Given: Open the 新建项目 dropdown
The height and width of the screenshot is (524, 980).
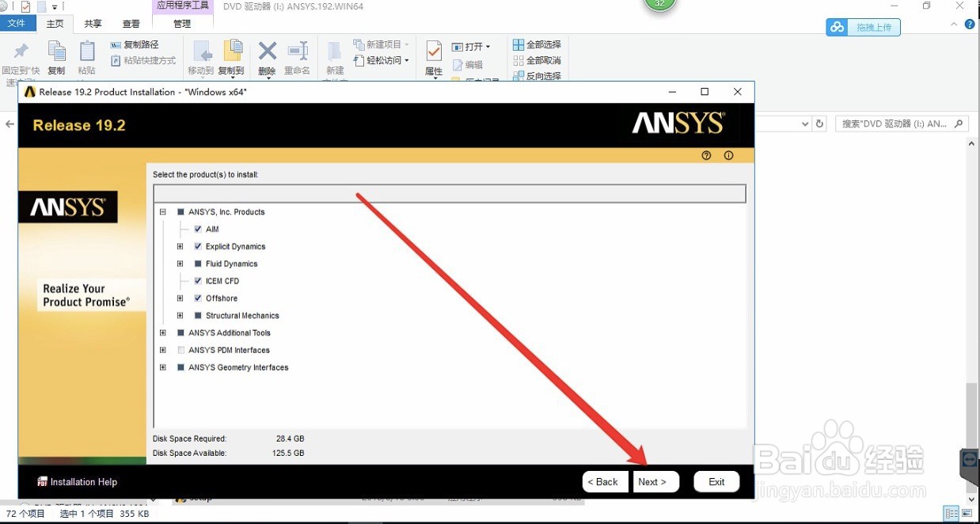Looking at the screenshot, I should [x=382, y=45].
